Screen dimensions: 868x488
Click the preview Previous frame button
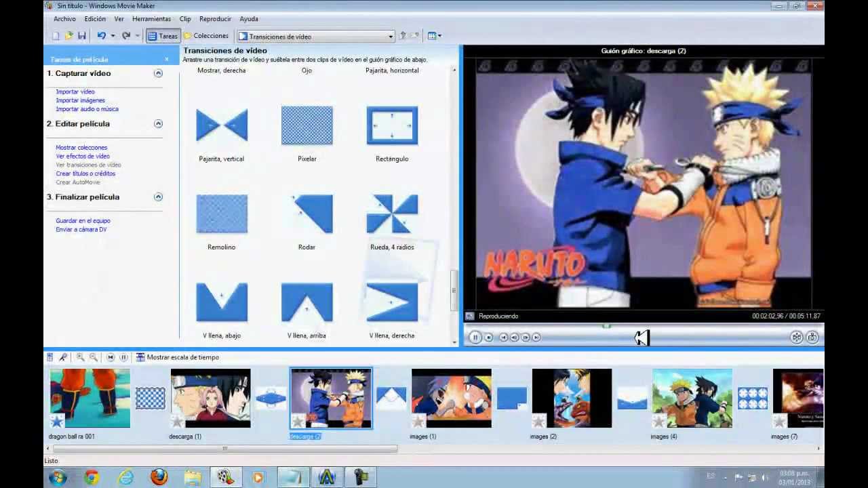click(515, 337)
